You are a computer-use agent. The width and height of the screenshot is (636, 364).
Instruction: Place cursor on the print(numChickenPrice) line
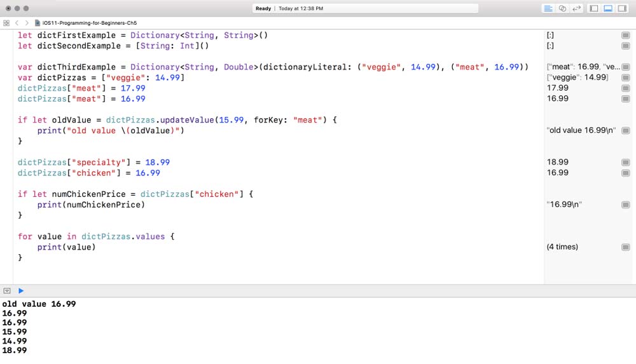point(90,205)
